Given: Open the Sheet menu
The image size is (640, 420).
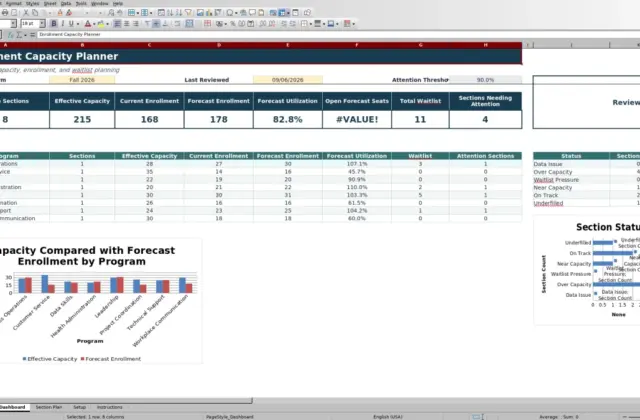Looking at the screenshot, I should (50, 3).
